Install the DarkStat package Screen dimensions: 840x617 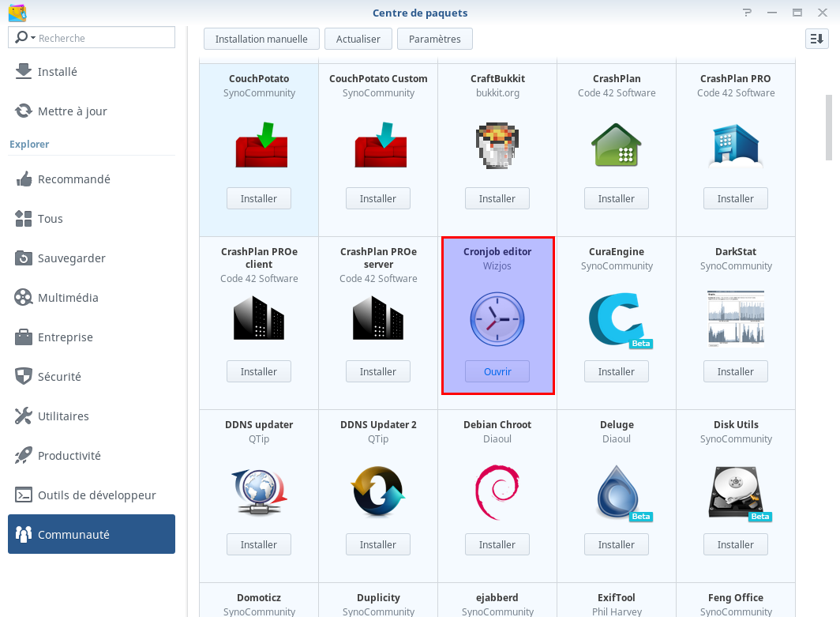click(x=736, y=371)
